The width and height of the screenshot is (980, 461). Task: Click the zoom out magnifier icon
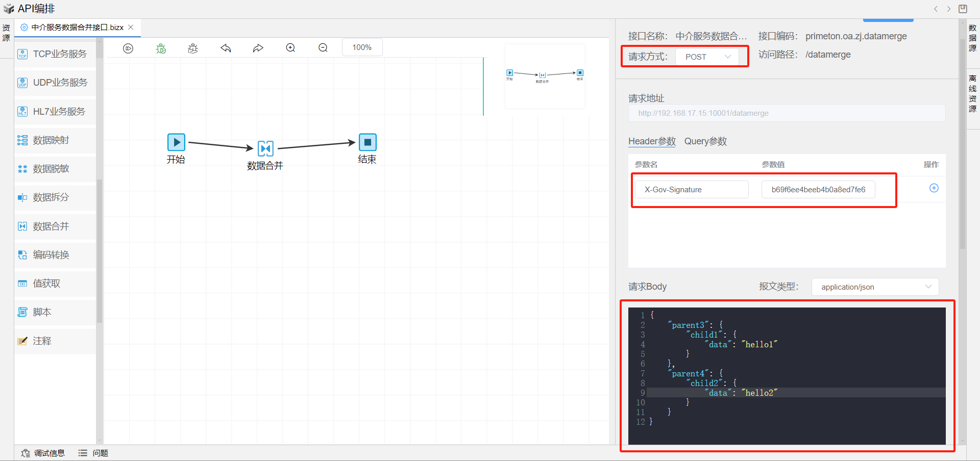coord(323,48)
